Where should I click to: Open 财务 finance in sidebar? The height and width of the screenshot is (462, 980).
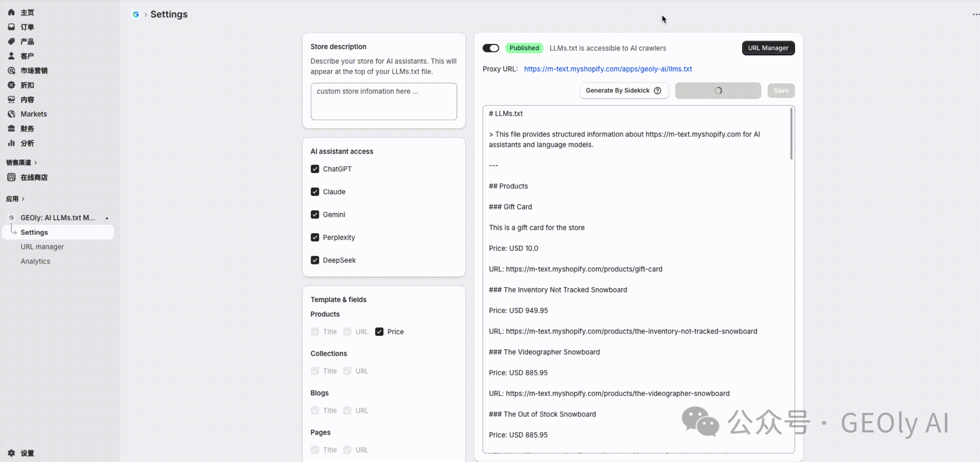(x=27, y=128)
